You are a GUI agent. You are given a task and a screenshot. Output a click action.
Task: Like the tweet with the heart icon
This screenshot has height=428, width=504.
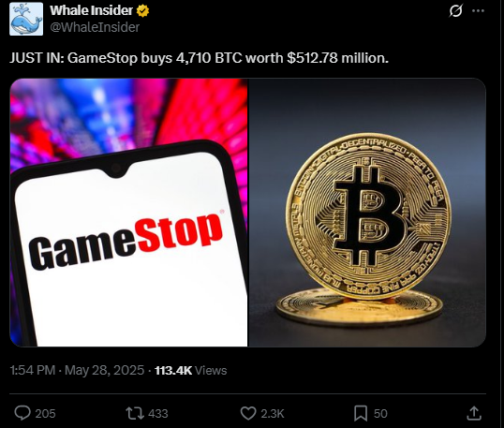pos(248,413)
